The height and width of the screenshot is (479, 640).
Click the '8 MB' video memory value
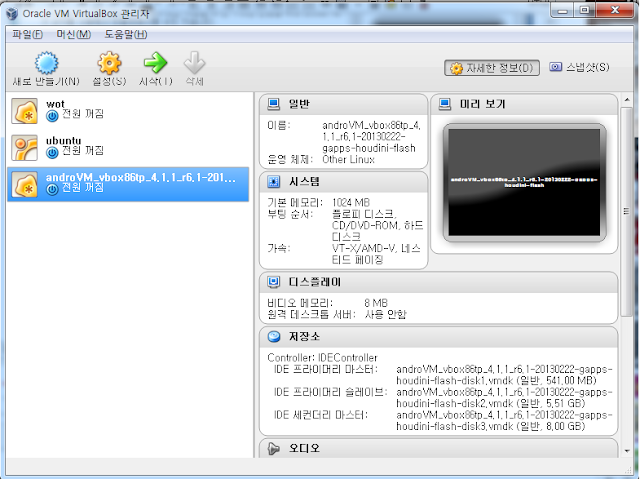376,303
